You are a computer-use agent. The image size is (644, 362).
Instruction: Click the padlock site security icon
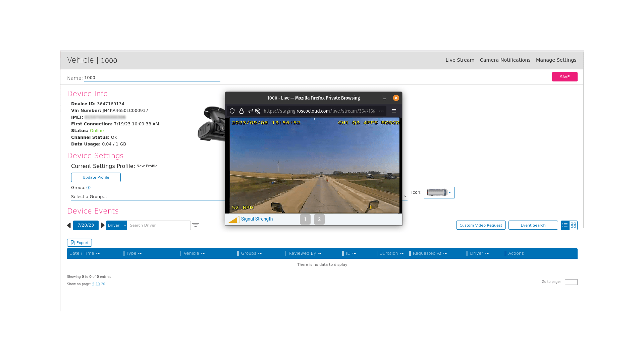click(x=241, y=111)
